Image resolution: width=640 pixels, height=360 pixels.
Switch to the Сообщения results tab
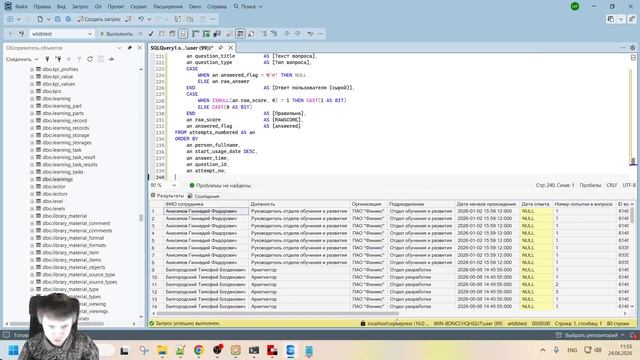204,196
